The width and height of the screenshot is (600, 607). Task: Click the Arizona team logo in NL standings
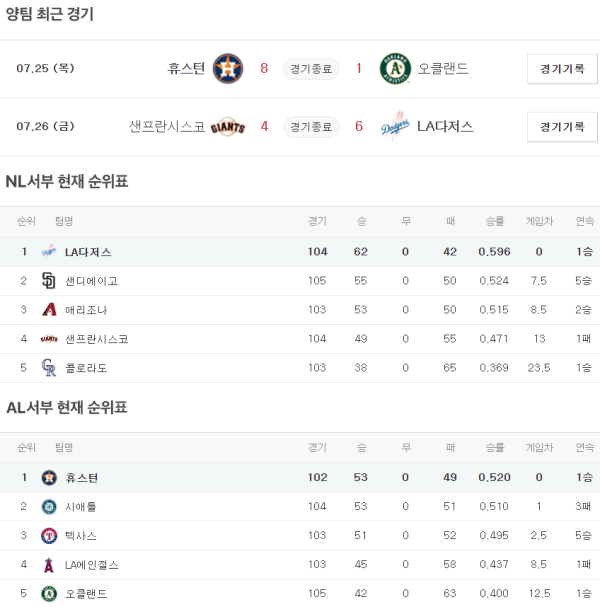(x=49, y=310)
